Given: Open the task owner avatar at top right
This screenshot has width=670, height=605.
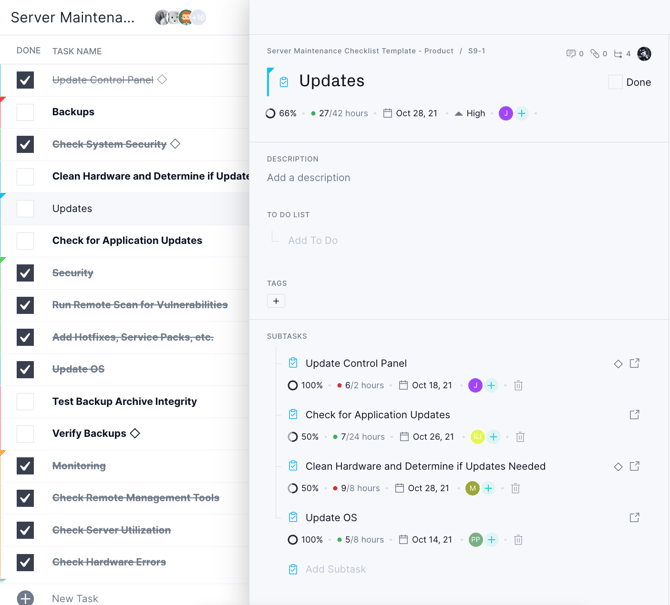Looking at the screenshot, I should tap(644, 54).
